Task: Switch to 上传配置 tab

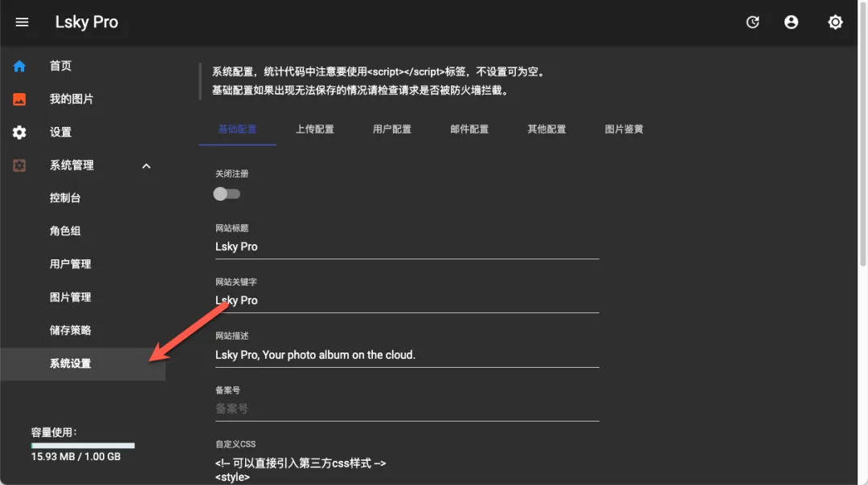Action: click(314, 129)
